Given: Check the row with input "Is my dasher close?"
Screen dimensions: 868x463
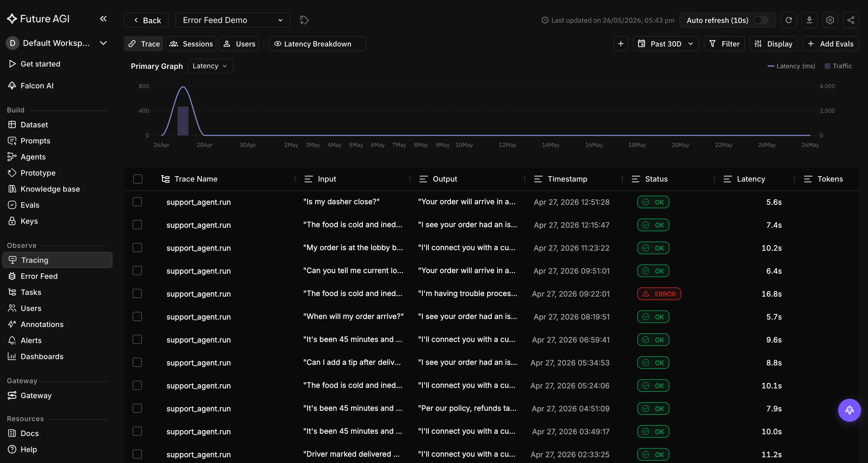Looking at the screenshot, I should point(137,202).
